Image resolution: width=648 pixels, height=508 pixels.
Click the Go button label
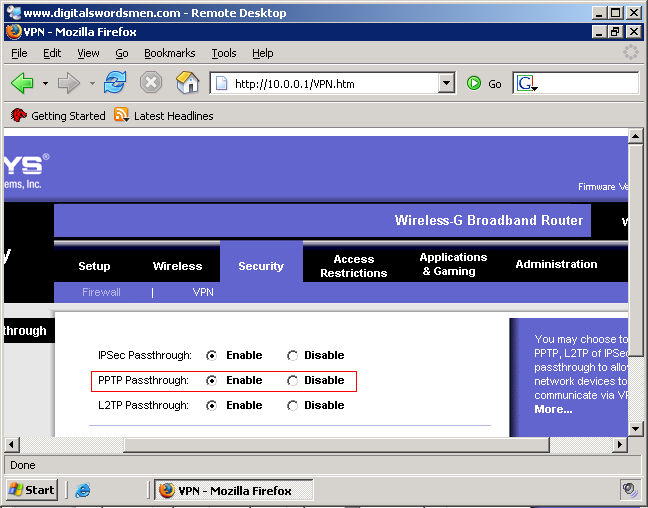coord(495,84)
